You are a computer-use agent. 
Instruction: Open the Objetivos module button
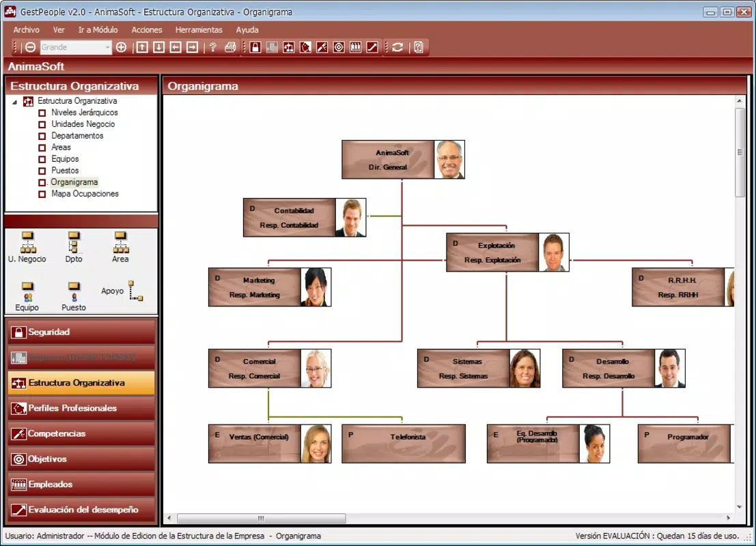(x=81, y=459)
